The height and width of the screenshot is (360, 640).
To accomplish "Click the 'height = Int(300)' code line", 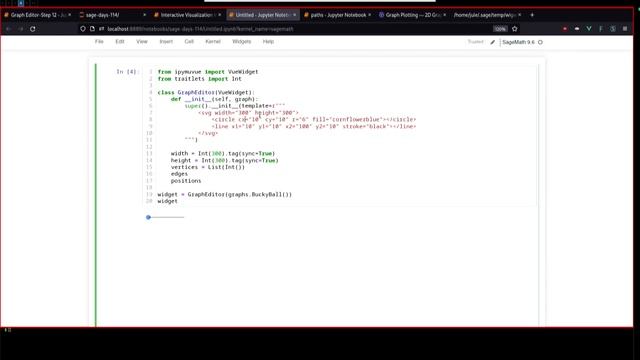I will click(224, 160).
